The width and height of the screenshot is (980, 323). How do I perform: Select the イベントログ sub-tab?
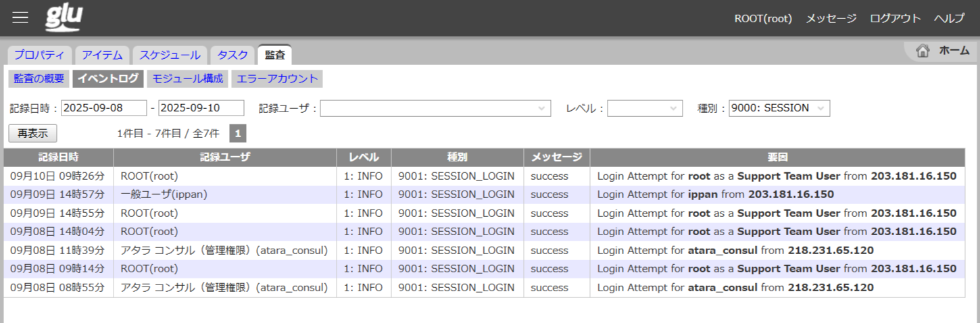coord(108,78)
